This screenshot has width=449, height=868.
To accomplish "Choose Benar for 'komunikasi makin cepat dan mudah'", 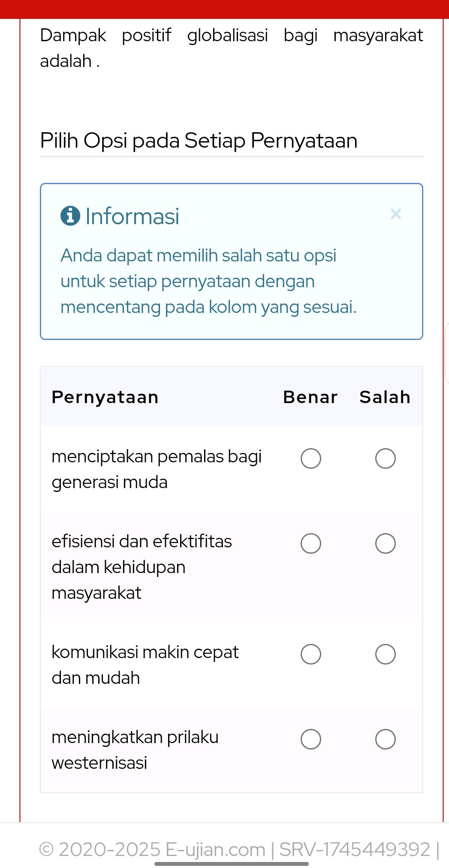I will 310,654.
